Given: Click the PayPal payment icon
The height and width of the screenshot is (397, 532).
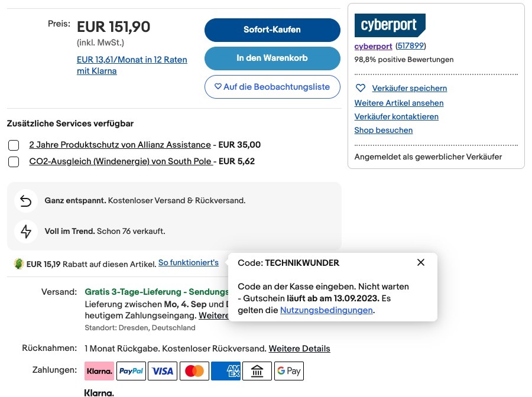Looking at the screenshot, I should click(x=131, y=371).
